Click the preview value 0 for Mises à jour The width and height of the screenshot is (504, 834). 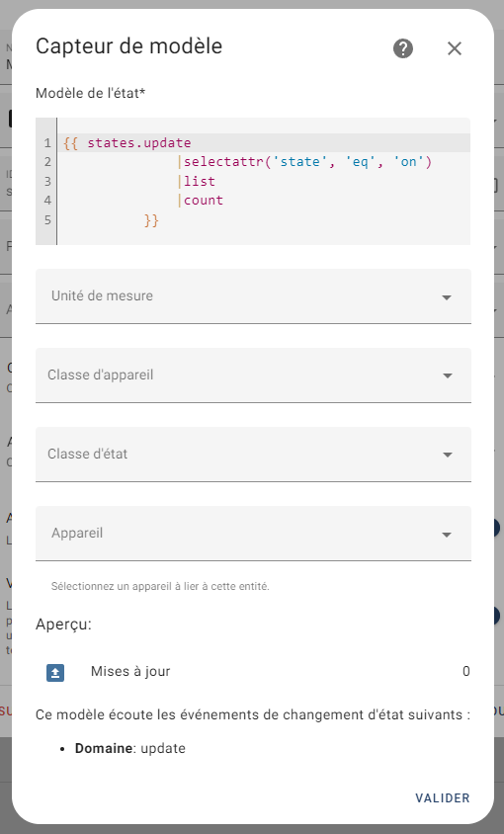(x=466, y=671)
